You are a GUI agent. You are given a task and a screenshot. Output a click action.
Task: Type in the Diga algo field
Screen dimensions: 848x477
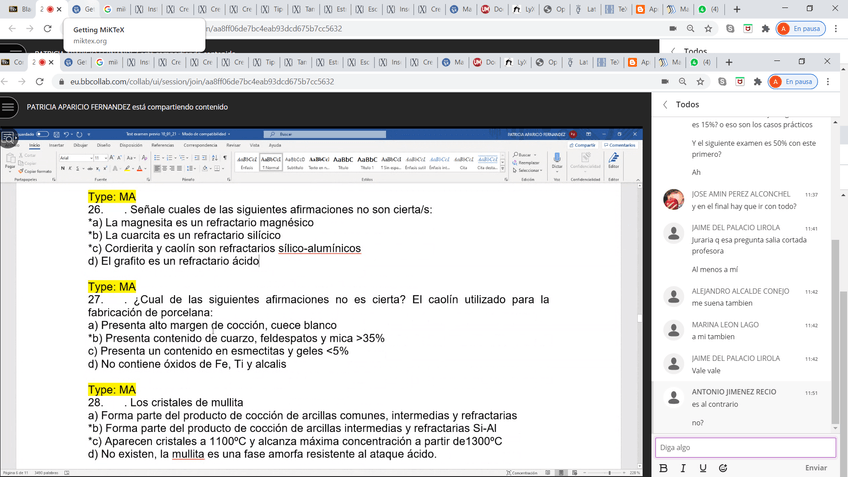(744, 447)
